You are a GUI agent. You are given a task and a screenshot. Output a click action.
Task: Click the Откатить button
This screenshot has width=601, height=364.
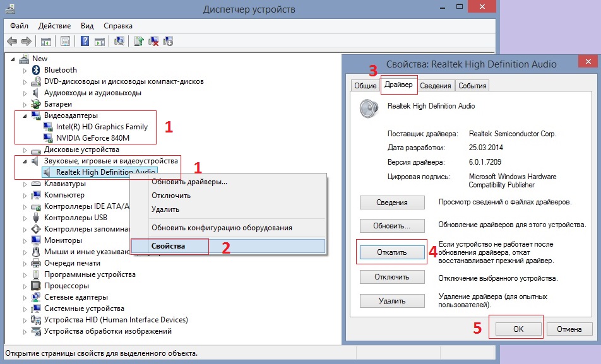(391, 252)
